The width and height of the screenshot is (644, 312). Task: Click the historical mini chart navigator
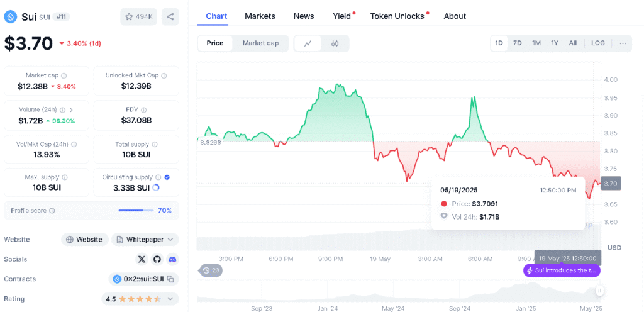pos(398,291)
